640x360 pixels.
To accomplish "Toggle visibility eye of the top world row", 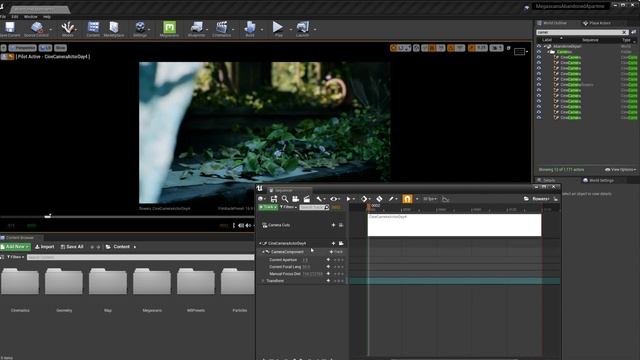I will pos(539,46).
